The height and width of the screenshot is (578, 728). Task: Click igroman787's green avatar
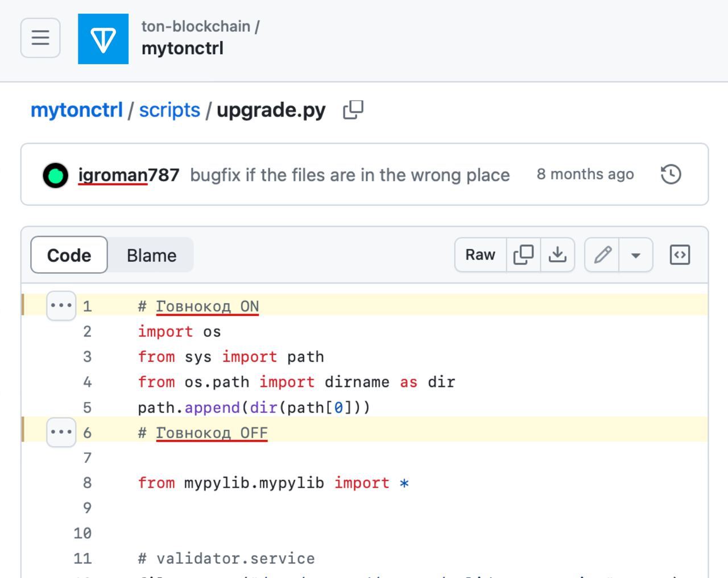coord(56,175)
